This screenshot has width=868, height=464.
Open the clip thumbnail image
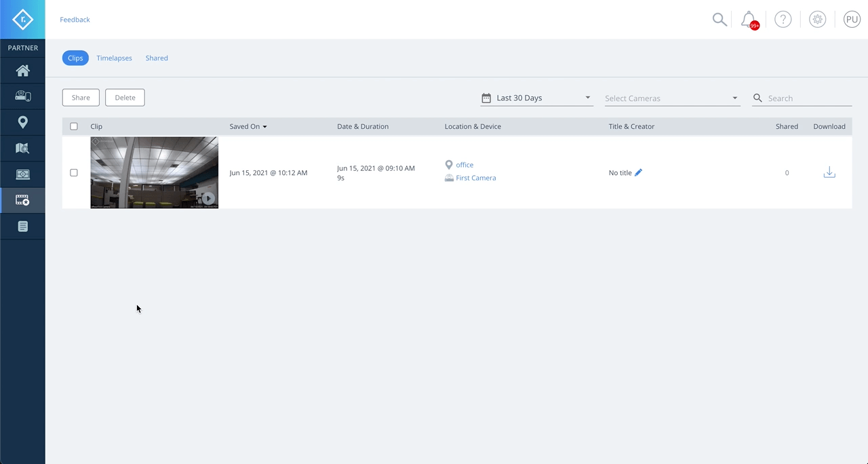[x=155, y=172]
